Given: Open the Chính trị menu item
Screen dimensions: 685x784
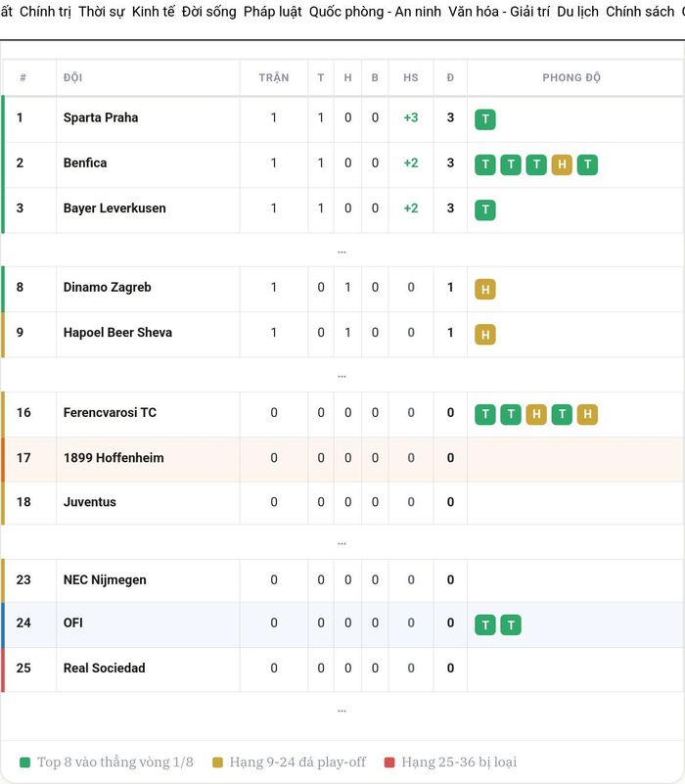Looking at the screenshot, I should click(45, 11).
